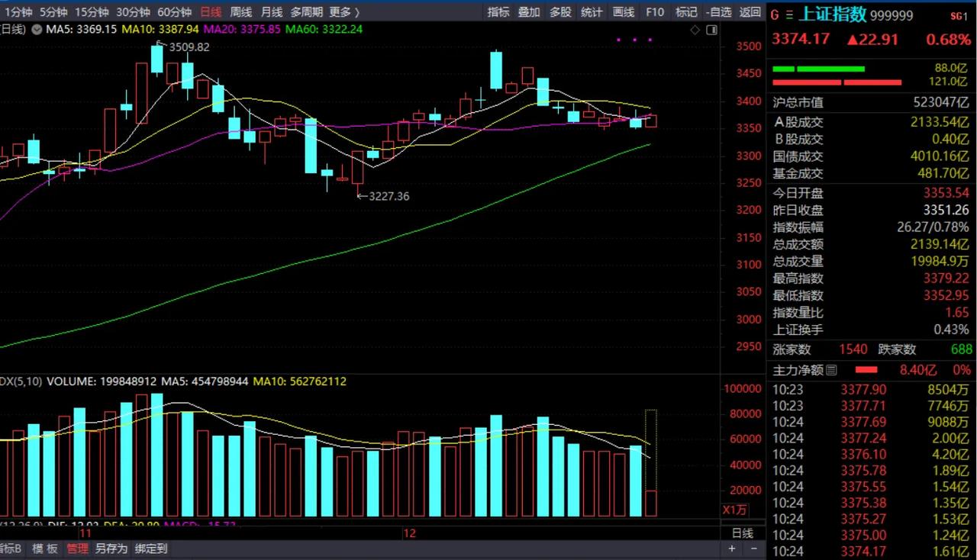Click the 昨日收盘 value 3351.26
This screenshot has width=977, height=560.
(x=946, y=211)
